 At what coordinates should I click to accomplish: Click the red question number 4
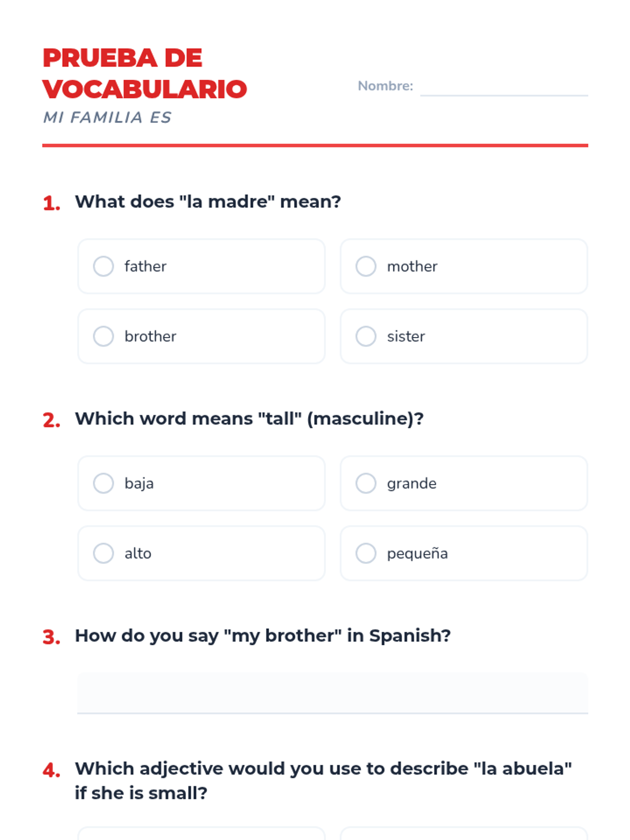[51, 770]
